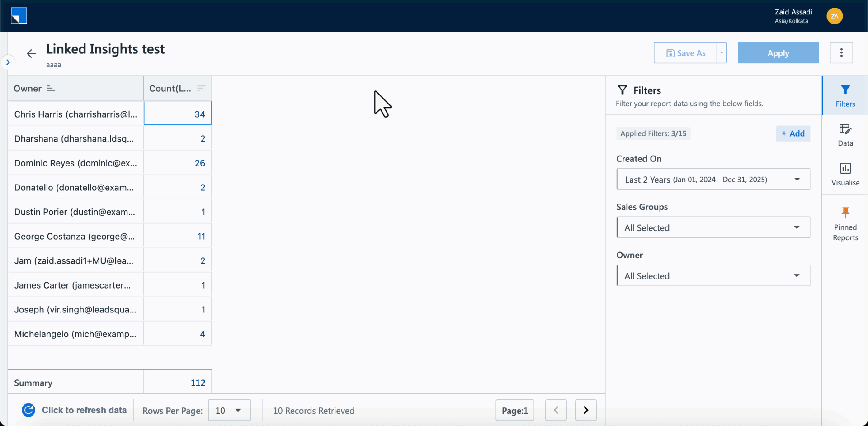
Task: Sort by the Owner column icon
Action: click(51, 88)
